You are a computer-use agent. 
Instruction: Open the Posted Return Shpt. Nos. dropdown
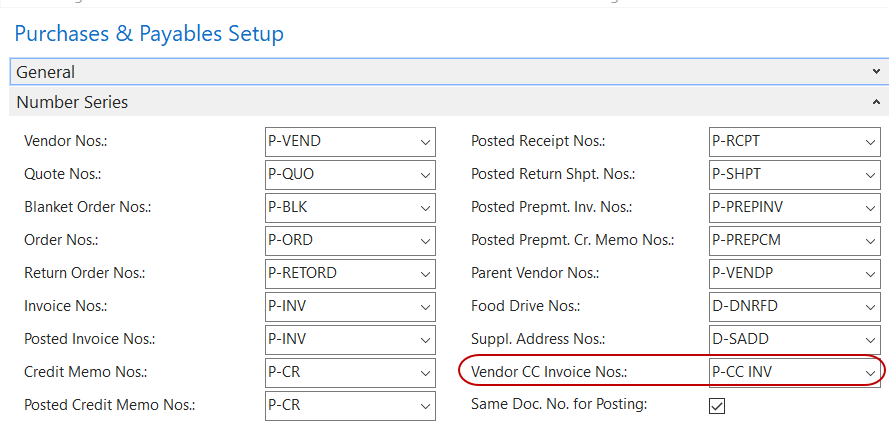point(870,175)
